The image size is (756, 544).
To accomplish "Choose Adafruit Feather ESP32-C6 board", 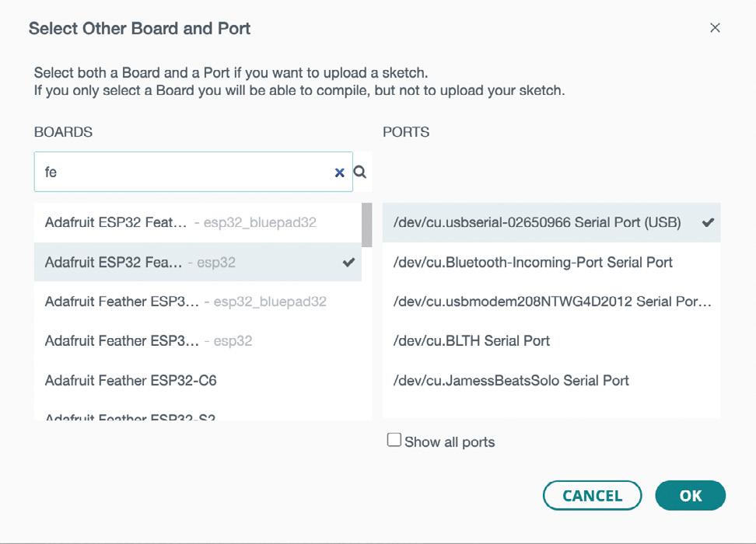I will 131,381.
